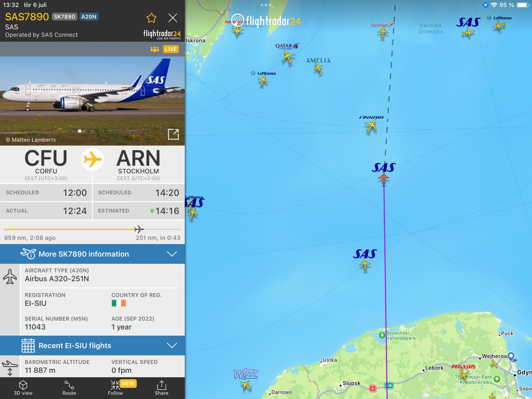Select the Austrian aircraft on map

[383, 32]
